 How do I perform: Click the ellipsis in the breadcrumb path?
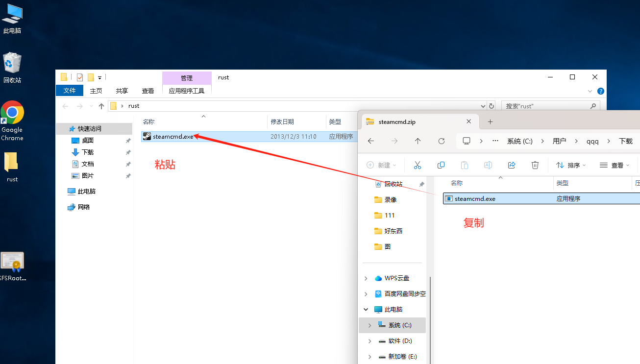[x=496, y=141]
